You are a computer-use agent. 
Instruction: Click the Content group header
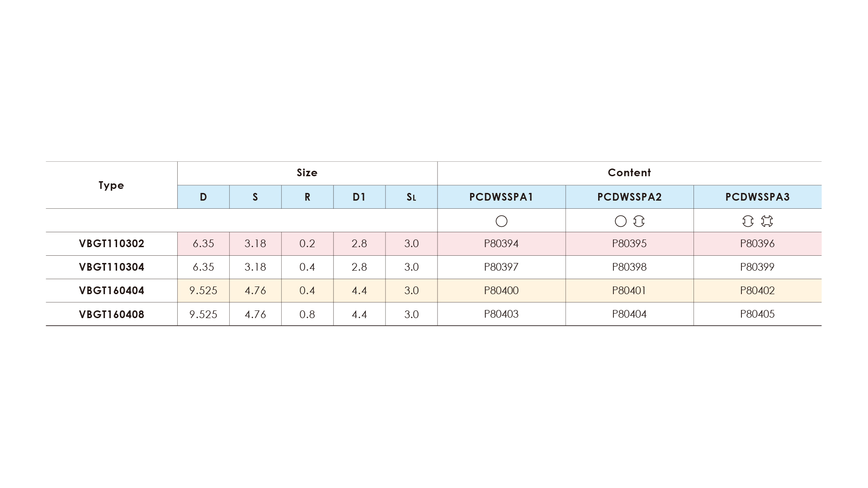[x=629, y=173]
